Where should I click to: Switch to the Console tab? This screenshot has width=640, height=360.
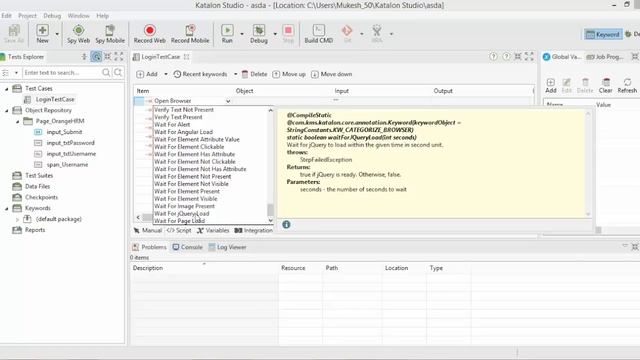point(187,247)
